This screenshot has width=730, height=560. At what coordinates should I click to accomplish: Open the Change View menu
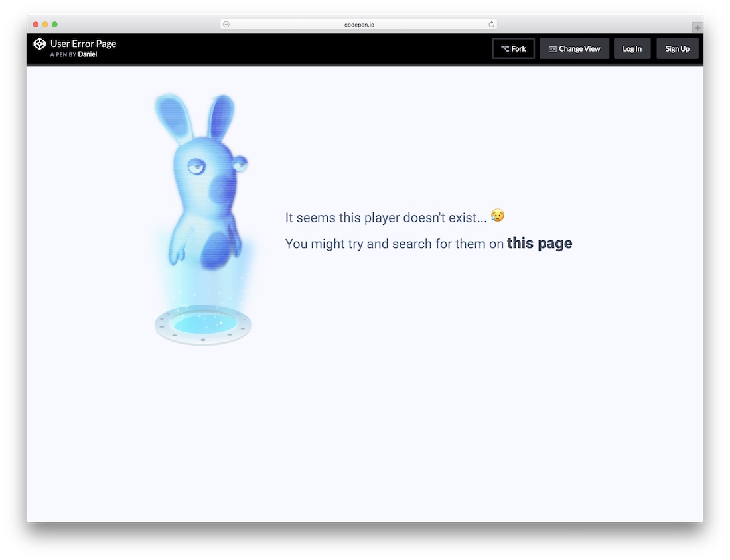coord(574,49)
